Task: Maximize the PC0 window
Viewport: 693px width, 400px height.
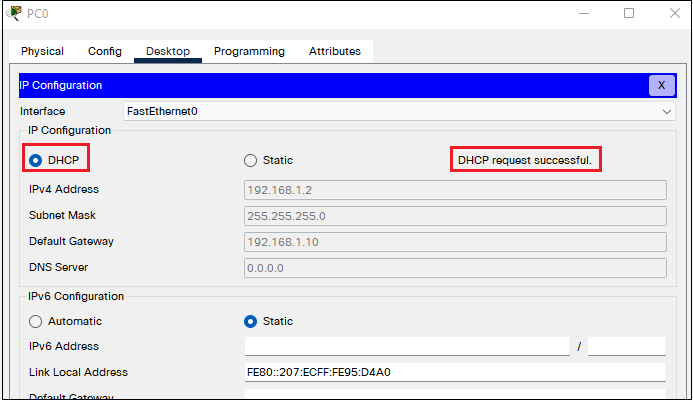Action: [629, 13]
